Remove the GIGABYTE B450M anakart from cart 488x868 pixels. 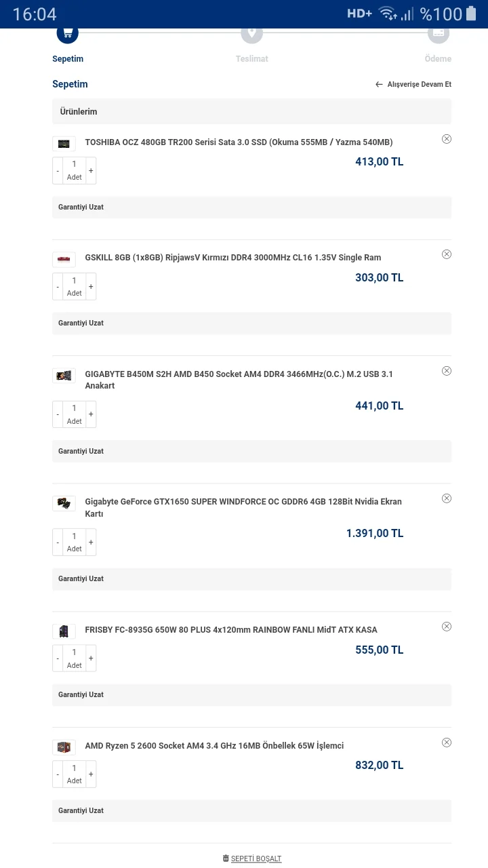click(x=447, y=371)
